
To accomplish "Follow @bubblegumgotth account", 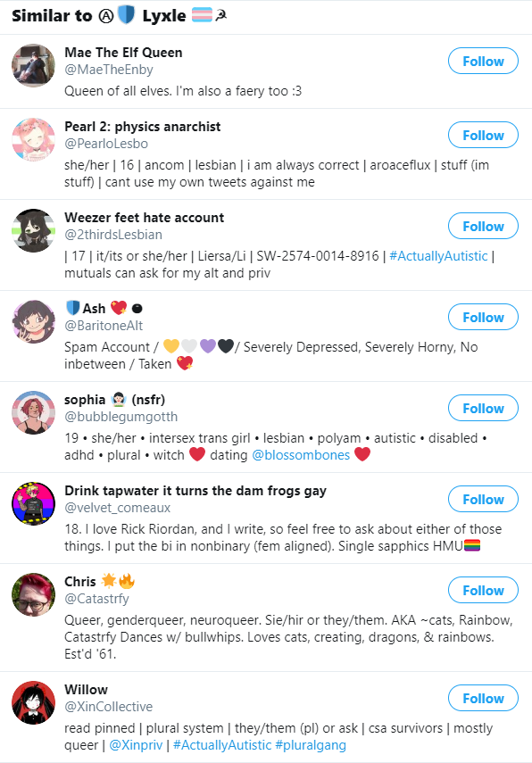I will click(x=483, y=408).
